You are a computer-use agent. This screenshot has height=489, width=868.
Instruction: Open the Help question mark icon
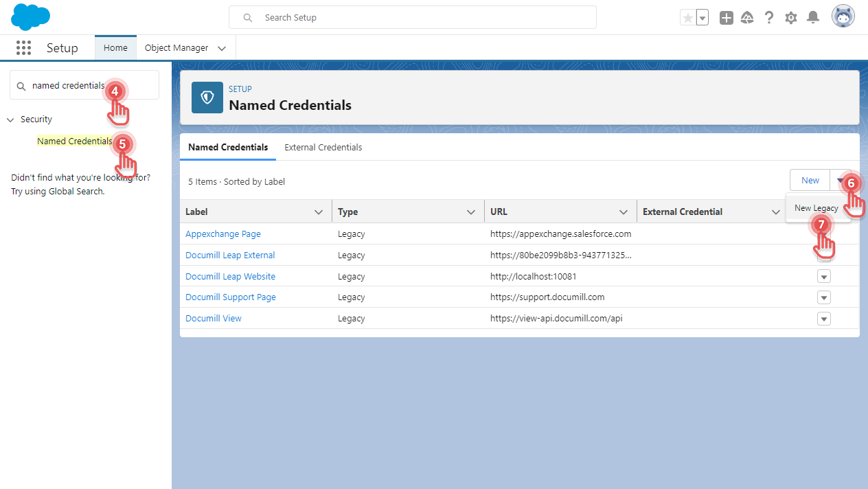[769, 18]
